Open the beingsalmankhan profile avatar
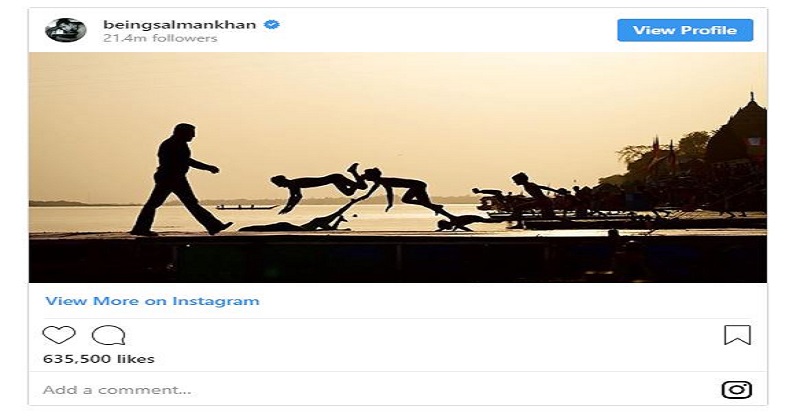Image resolution: width=800 pixels, height=420 pixels. coord(66,30)
